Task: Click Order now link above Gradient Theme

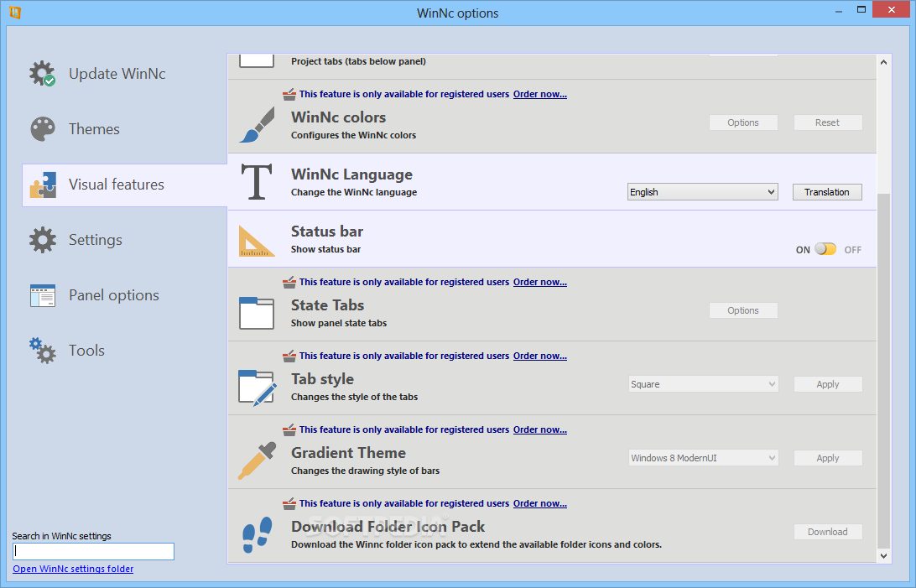Action: 540,429
